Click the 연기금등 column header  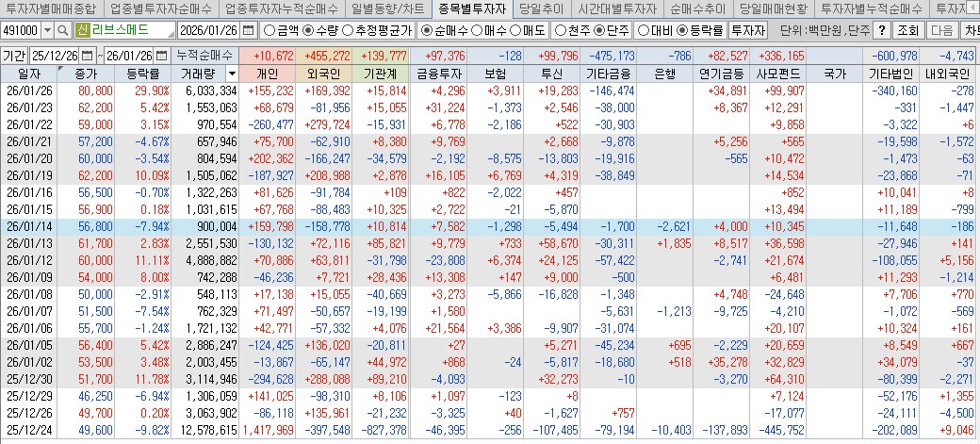721,74
